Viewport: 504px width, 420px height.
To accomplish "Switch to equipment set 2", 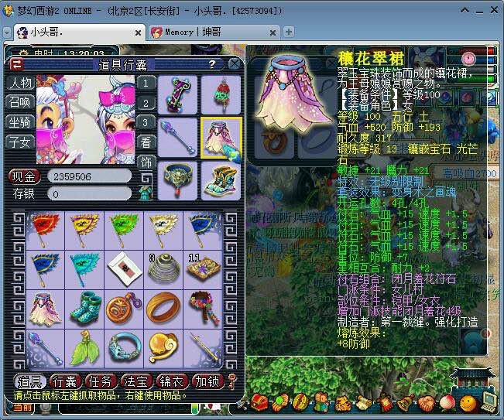I will pyautogui.click(x=146, y=103).
